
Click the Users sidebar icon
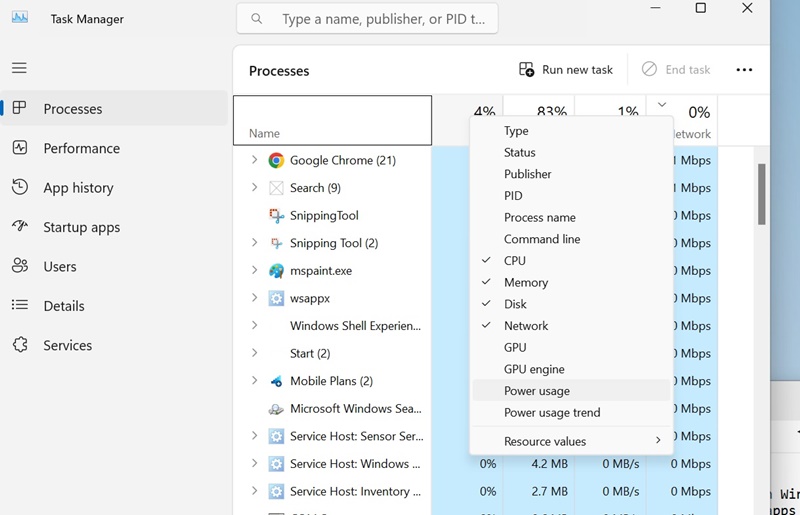pos(20,266)
